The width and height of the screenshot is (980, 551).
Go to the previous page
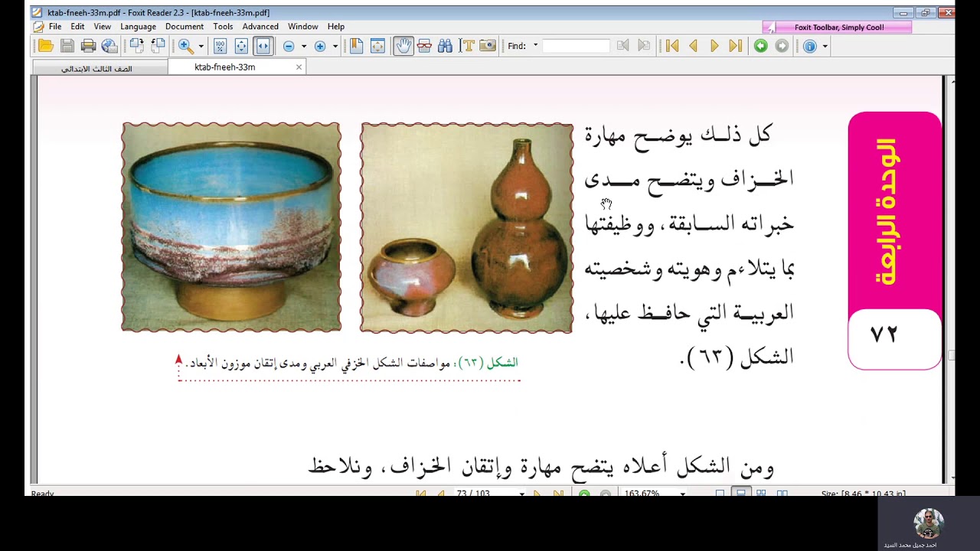(694, 46)
